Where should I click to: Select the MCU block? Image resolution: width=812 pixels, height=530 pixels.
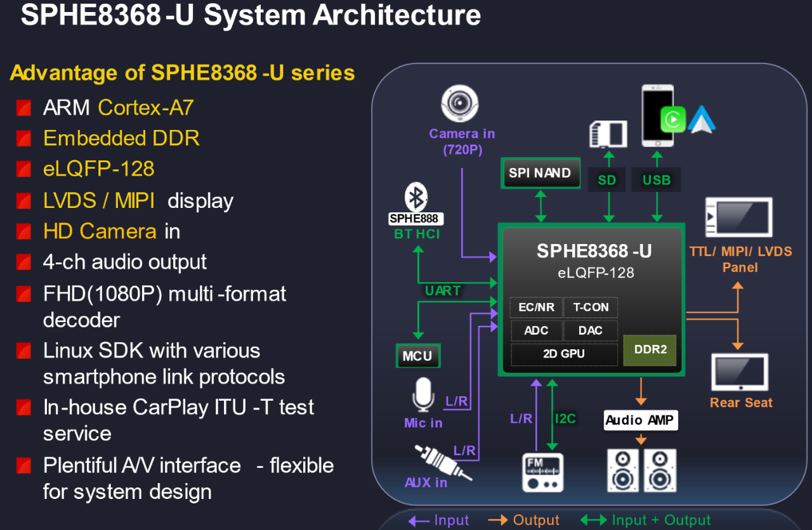point(417,356)
